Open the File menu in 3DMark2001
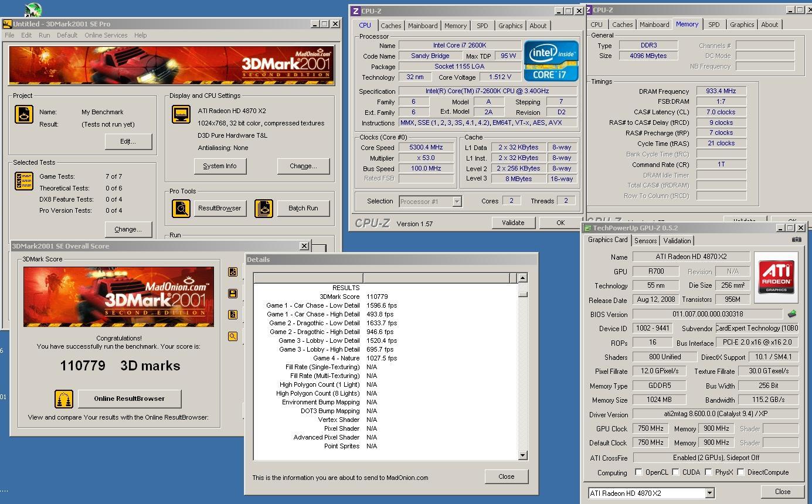The width and height of the screenshot is (812, 504). tap(9, 35)
